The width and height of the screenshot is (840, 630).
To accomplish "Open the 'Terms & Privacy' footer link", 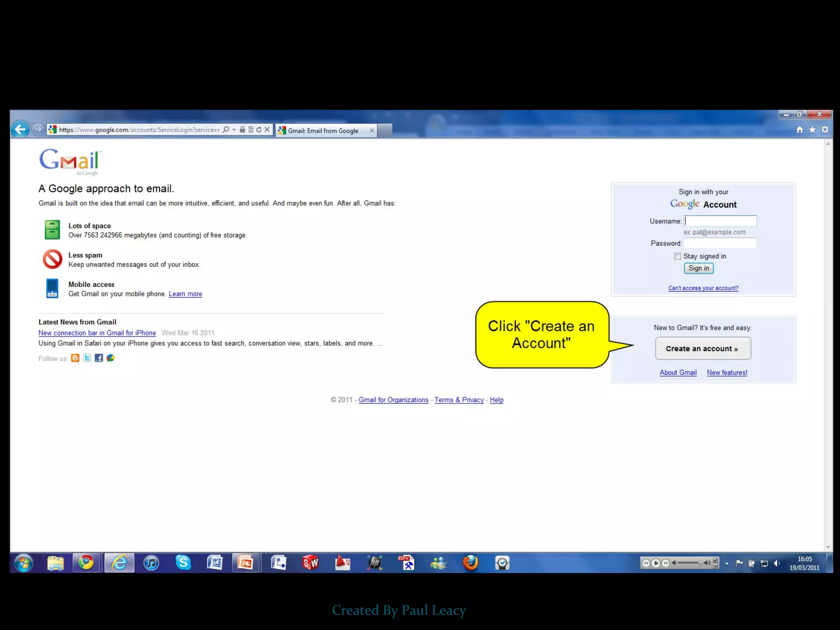I will (x=459, y=400).
